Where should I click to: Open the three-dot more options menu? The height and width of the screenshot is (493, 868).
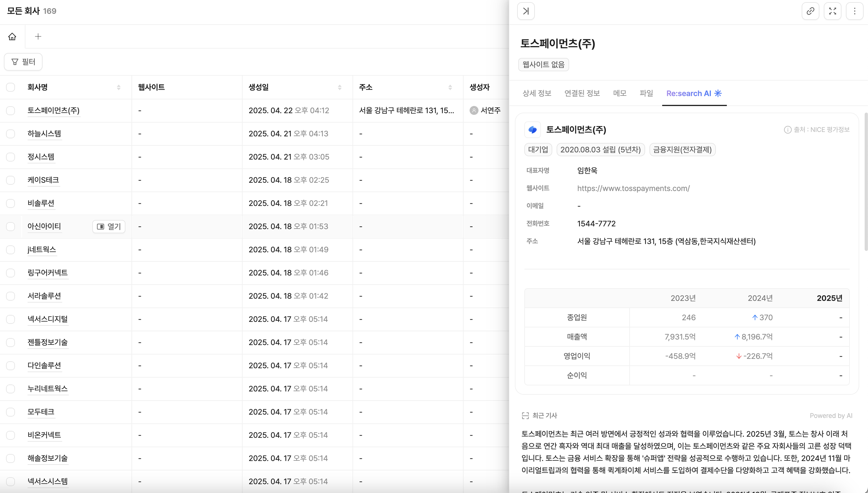[854, 11]
